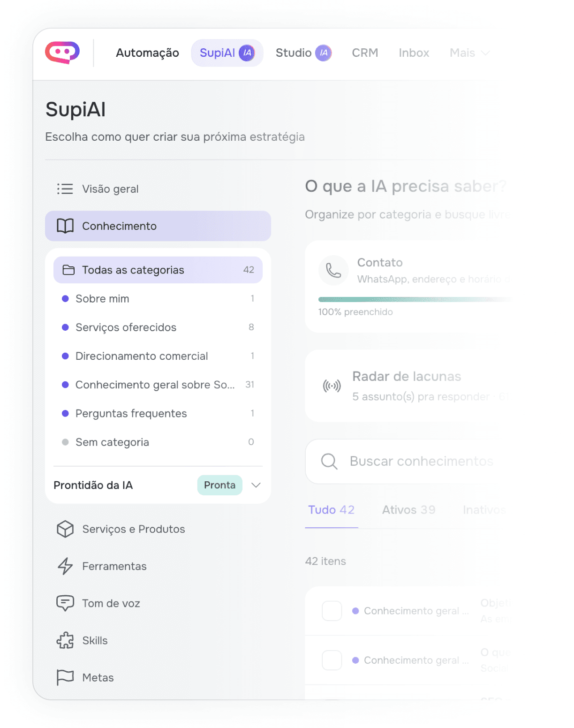Check the first Conhecimento geral item checkbox
This screenshot has width=574, height=728.
tap(332, 611)
